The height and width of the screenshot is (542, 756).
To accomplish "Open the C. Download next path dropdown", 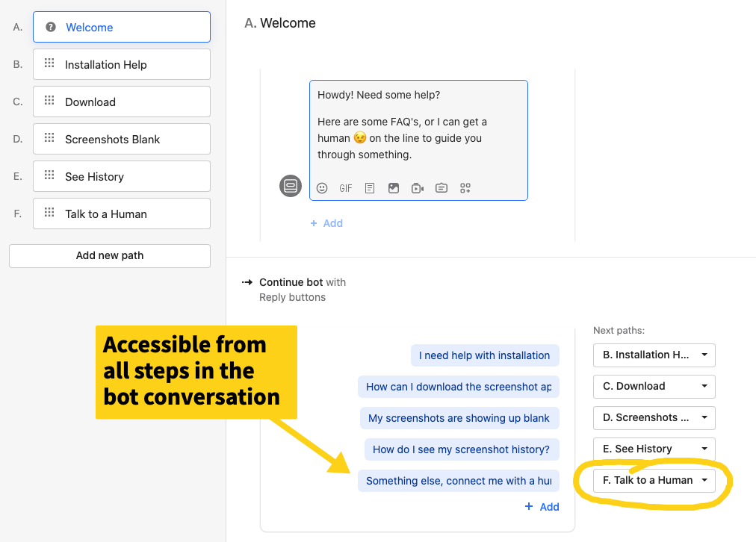I will pyautogui.click(x=654, y=387).
